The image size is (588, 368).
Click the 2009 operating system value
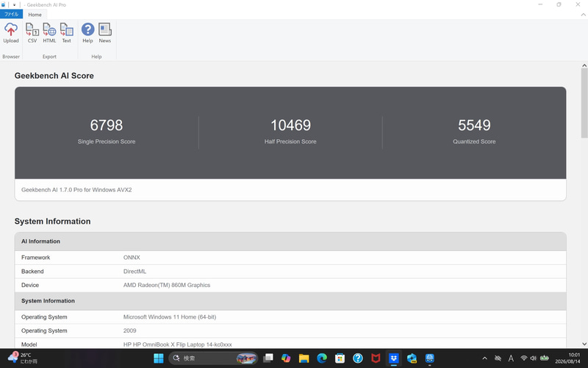130,330
